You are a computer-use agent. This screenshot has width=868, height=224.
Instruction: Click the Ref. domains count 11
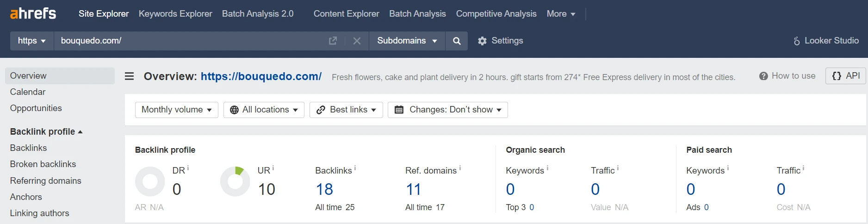[x=413, y=189]
